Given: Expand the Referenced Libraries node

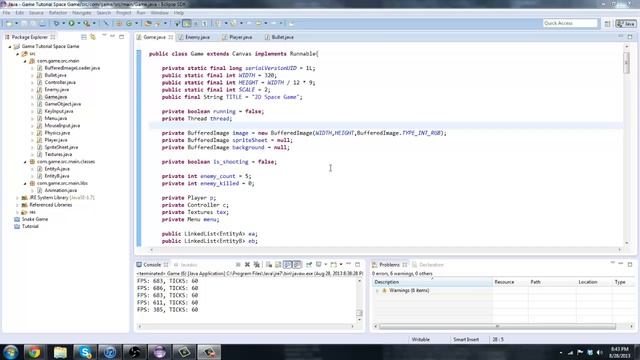Looking at the screenshot, I should tap(18, 205).
